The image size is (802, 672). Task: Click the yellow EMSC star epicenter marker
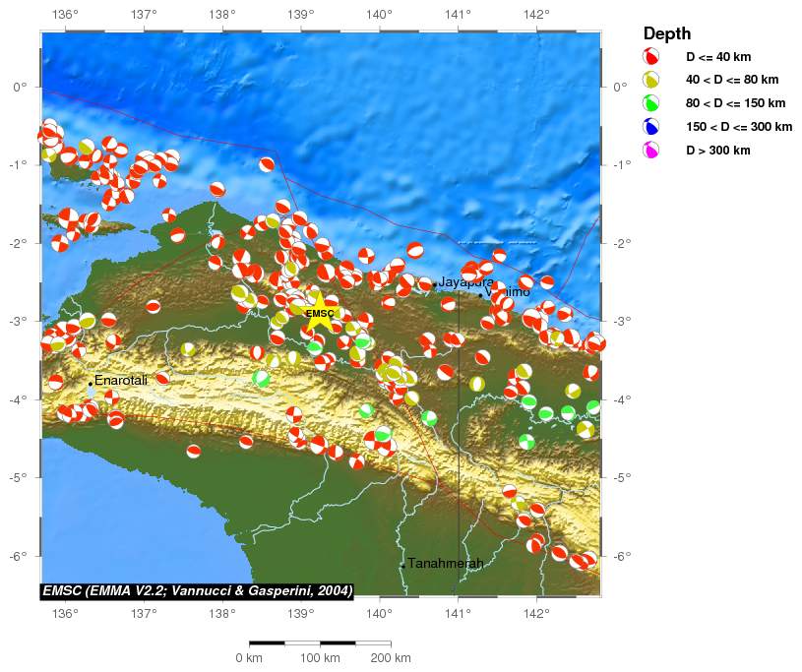point(320,316)
